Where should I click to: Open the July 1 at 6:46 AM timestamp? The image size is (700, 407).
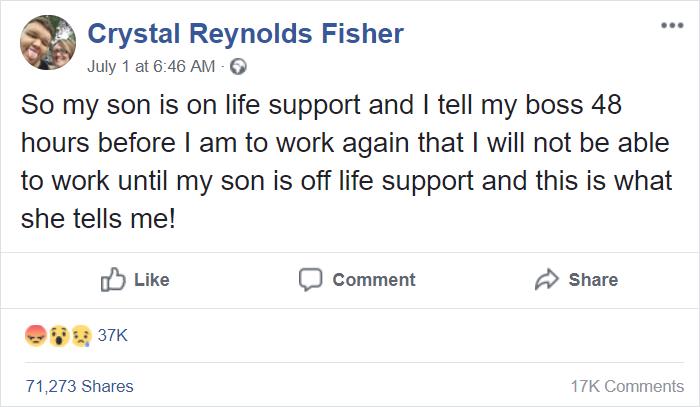coord(151,67)
